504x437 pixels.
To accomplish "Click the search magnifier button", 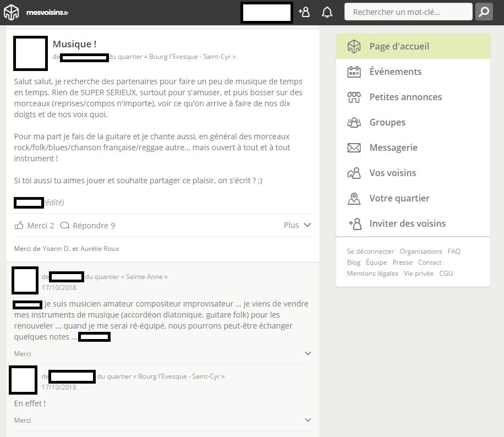I will (x=484, y=12).
